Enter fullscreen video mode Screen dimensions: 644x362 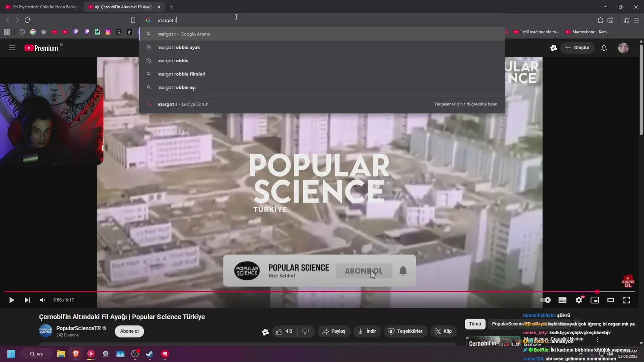(627, 300)
